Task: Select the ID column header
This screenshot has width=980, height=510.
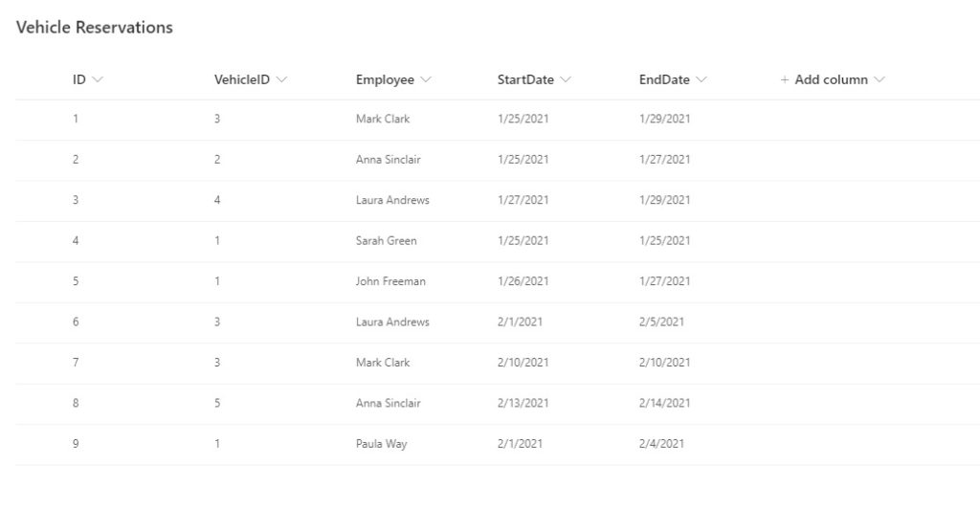Action: 78,80
